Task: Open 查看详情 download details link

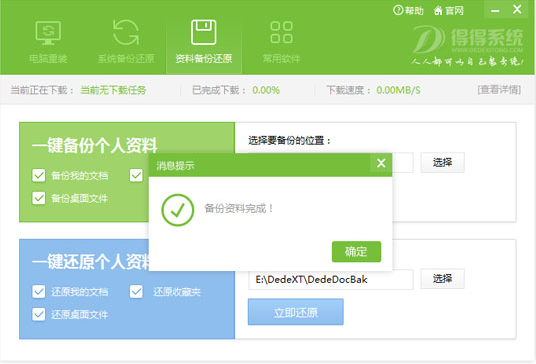Action: click(499, 90)
